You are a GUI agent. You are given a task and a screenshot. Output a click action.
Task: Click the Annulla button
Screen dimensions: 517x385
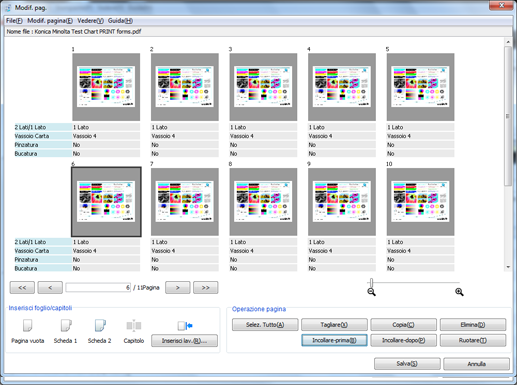click(476, 364)
